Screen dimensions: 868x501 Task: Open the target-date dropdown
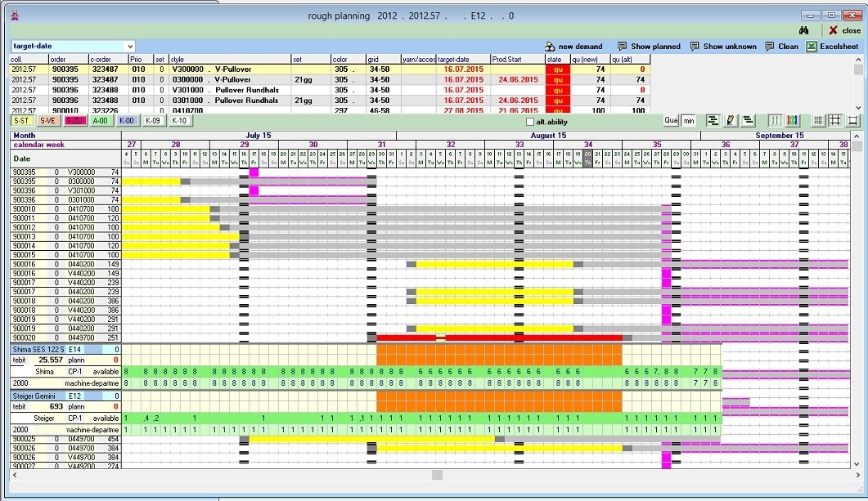(130, 47)
